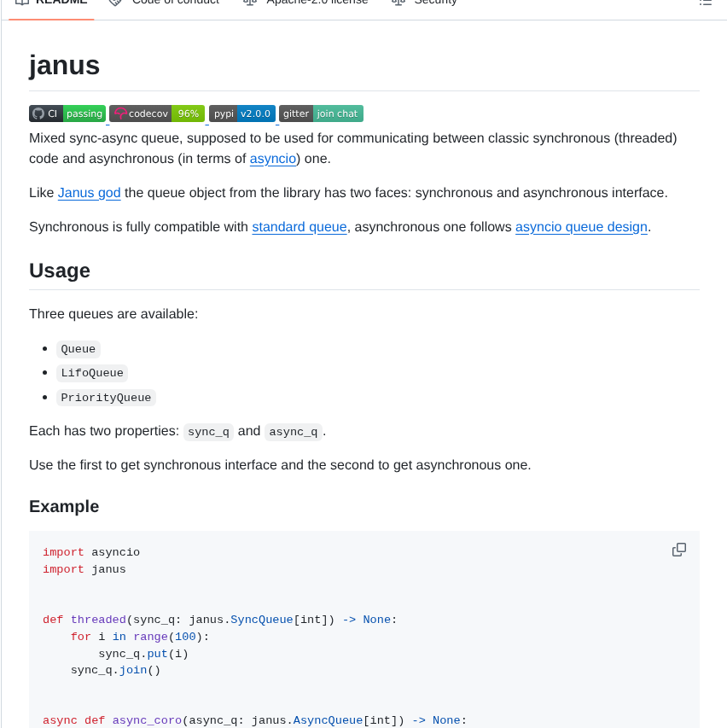
Task: Open the asyncio link
Action: click(x=272, y=158)
